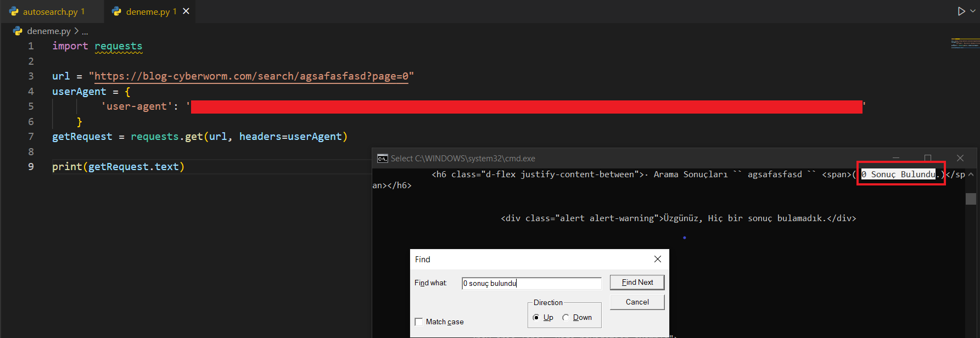
Task: Select the Up direction radio button
Action: tap(536, 317)
